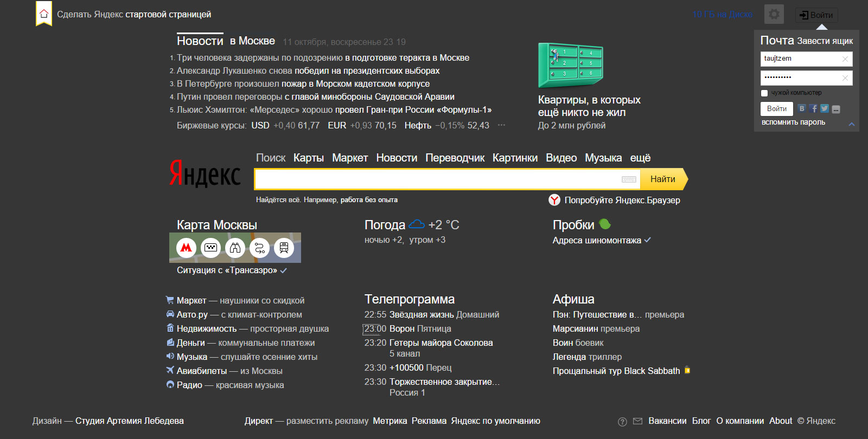Click the Музыка speaker icon
Image resolution: width=868 pixels, height=439 pixels.
tap(170, 356)
